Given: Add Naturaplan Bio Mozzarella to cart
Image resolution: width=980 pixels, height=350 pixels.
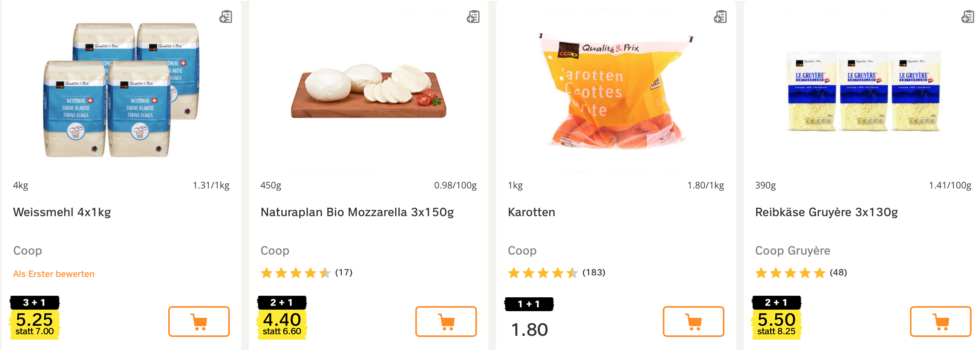Looking at the screenshot, I should 446,322.
